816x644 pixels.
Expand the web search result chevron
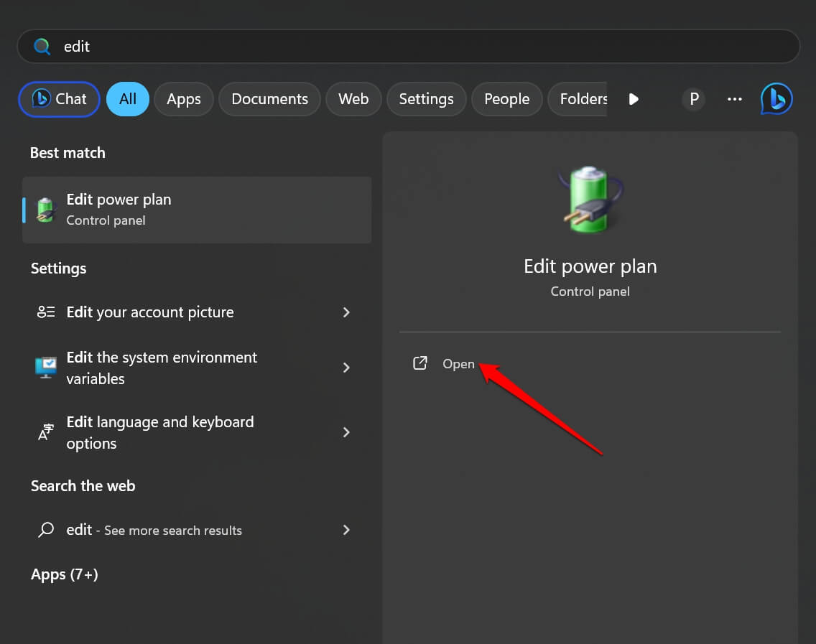(346, 530)
